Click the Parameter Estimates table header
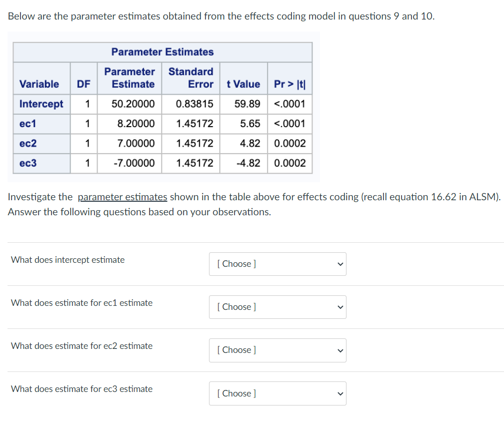 162,52
